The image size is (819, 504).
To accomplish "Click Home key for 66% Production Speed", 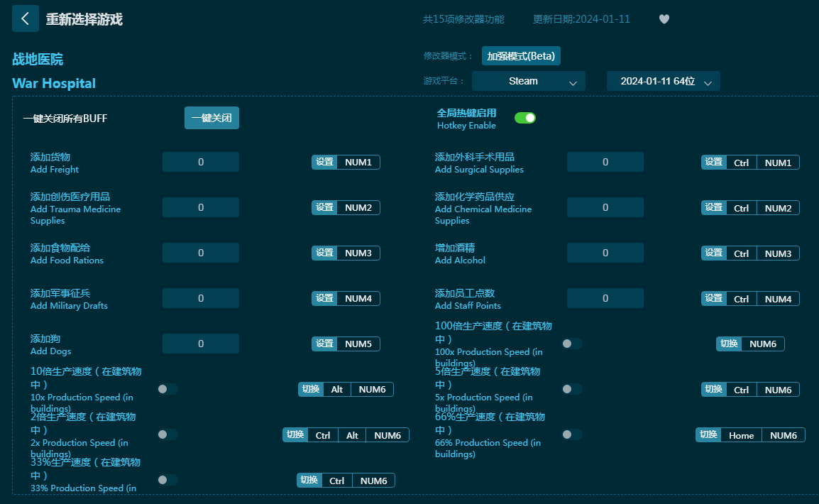I will [x=741, y=434].
